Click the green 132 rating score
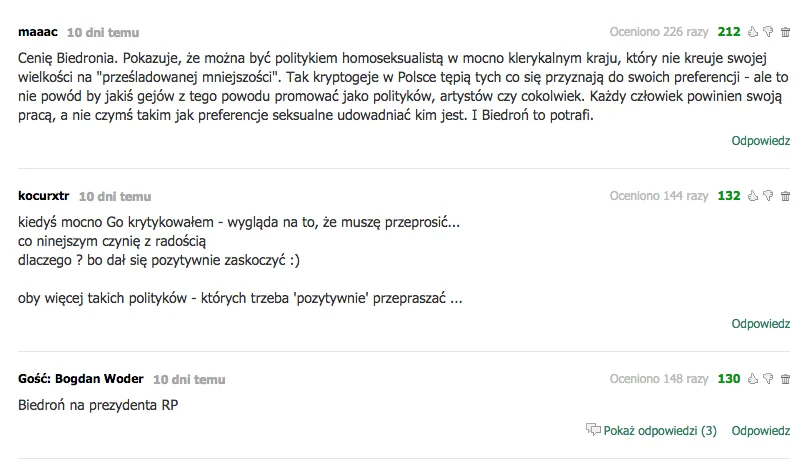This screenshot has width=810, height=464. (729, 196)
